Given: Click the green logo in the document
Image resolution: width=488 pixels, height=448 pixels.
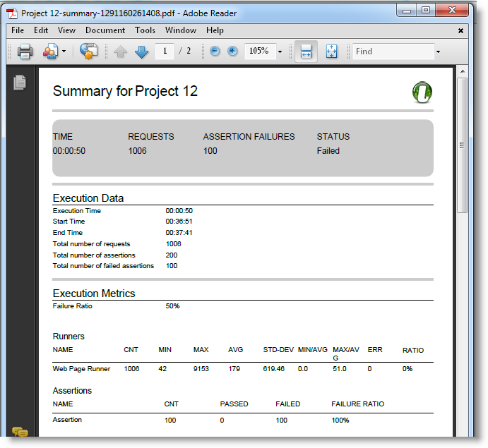Looking at the screenshot, I should click(x=422, y=92).
